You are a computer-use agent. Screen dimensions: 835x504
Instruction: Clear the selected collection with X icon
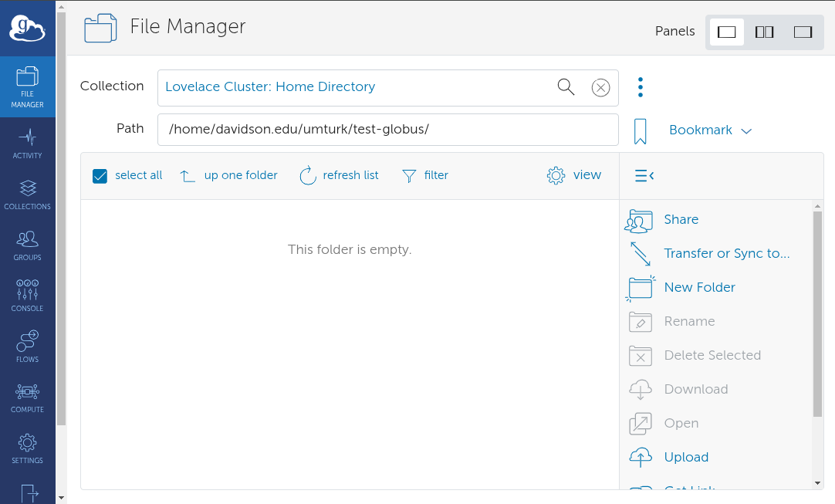coord(600,87)
